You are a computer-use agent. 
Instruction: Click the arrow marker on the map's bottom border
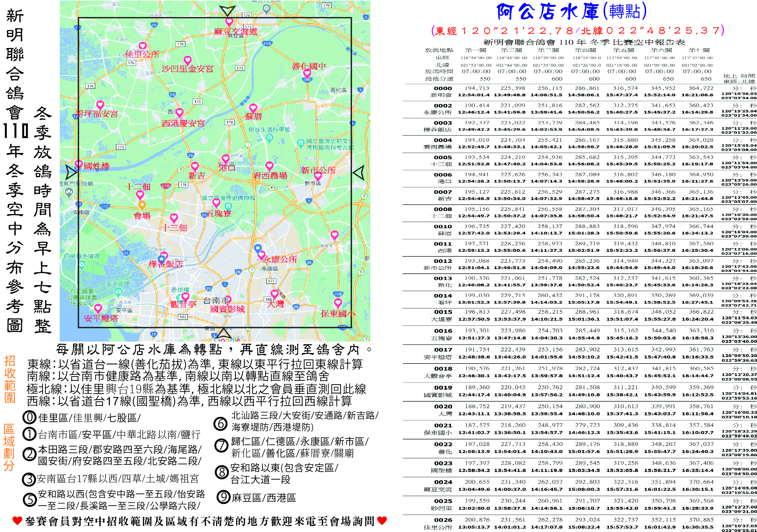223,333
